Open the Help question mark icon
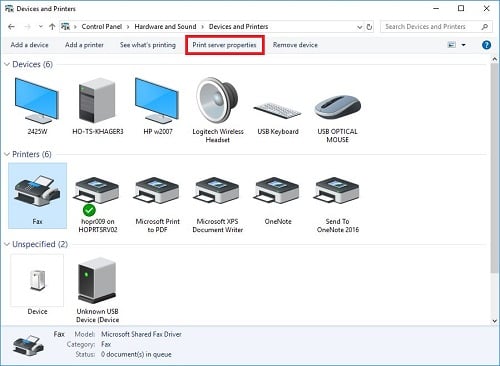500x366 pixels. 486,45
